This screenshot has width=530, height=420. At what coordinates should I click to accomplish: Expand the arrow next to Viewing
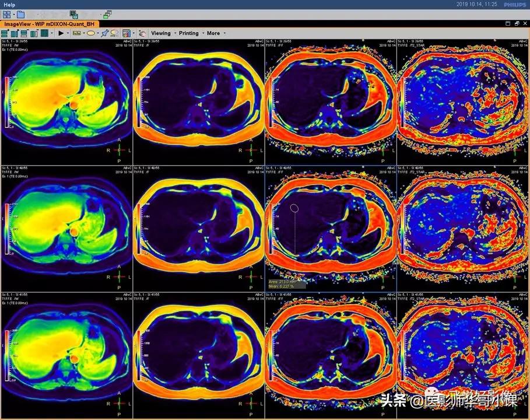pyautogui.click(x=175, y=33)
